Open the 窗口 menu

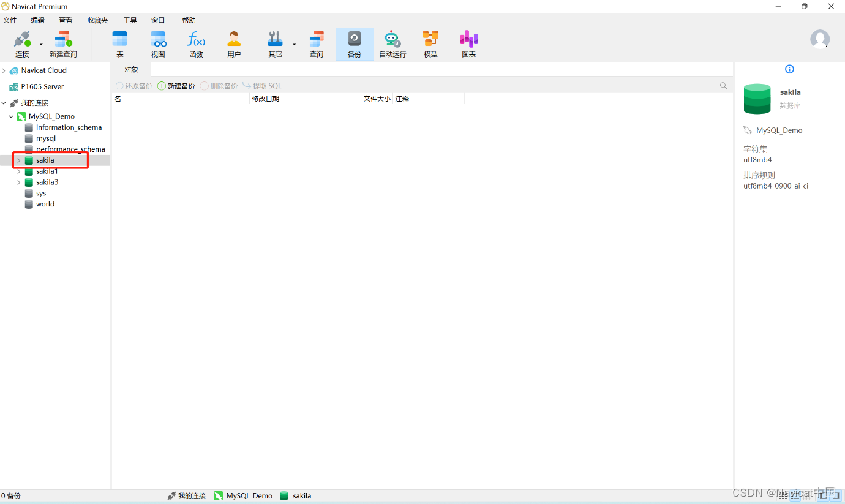[x=158, y=20]
